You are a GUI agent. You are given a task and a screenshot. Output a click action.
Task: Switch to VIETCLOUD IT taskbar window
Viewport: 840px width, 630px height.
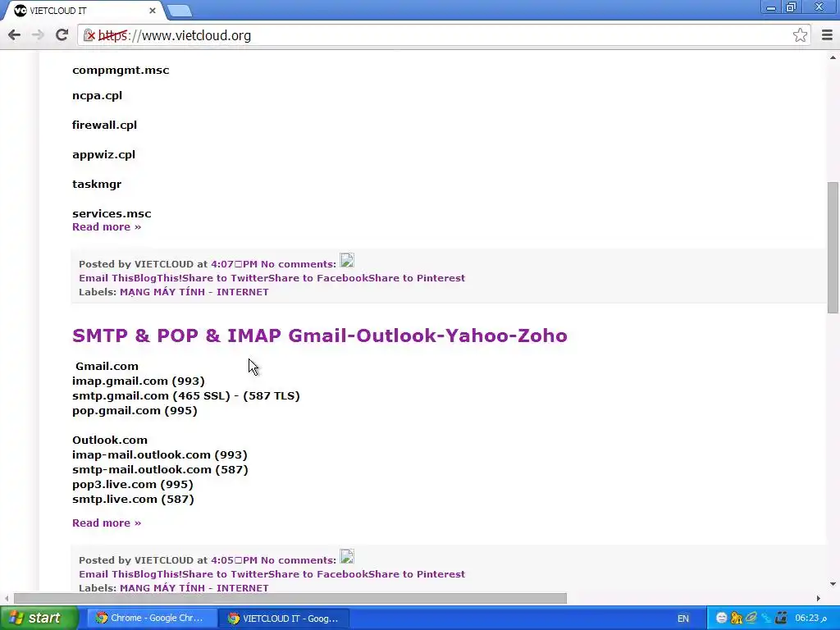point(285,619)
